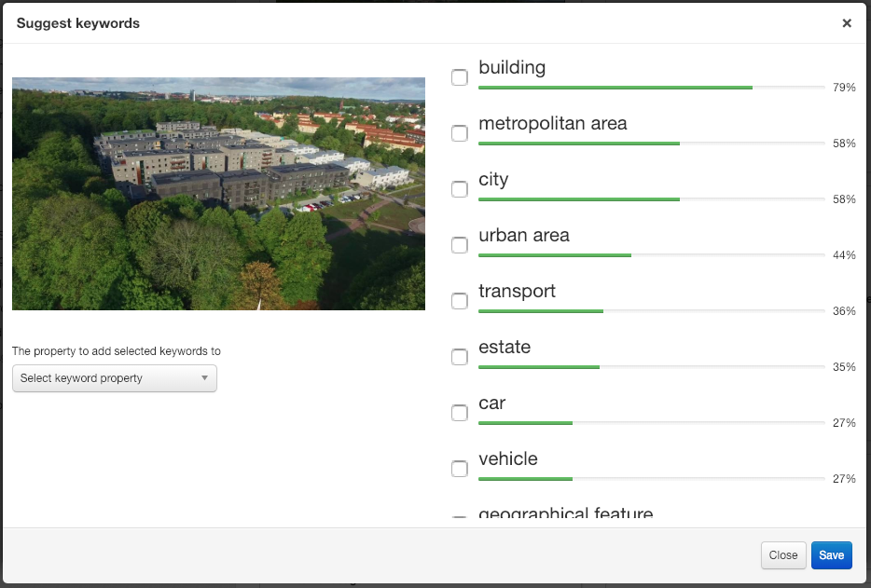Viewport: 871px width, 588px height.
Task: Click the dropdown arrow of keyword property
Action: tap(204, 378)
